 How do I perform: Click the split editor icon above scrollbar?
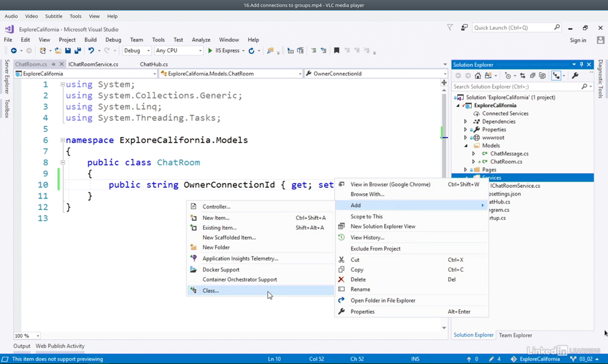[444, 83]
